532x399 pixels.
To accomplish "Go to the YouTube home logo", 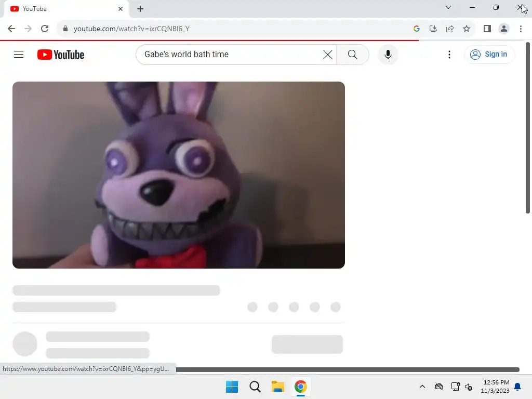I will click(61, 55).
